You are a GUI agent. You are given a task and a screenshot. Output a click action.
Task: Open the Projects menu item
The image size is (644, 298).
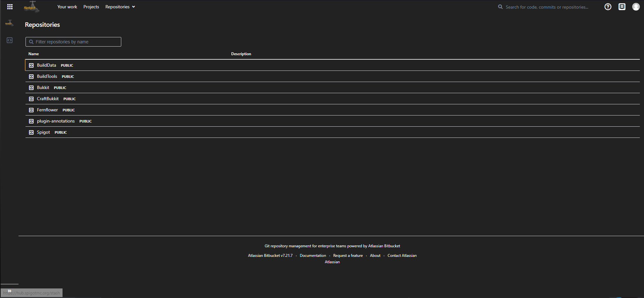tap(91, 7)
